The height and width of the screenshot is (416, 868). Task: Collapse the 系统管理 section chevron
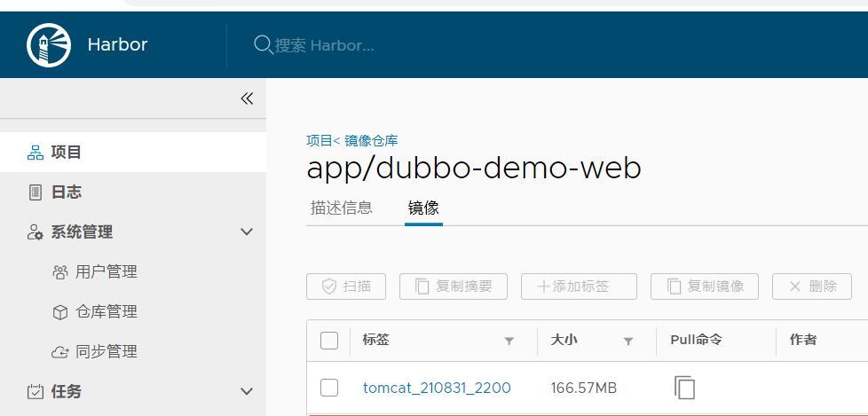click(247, 232)
